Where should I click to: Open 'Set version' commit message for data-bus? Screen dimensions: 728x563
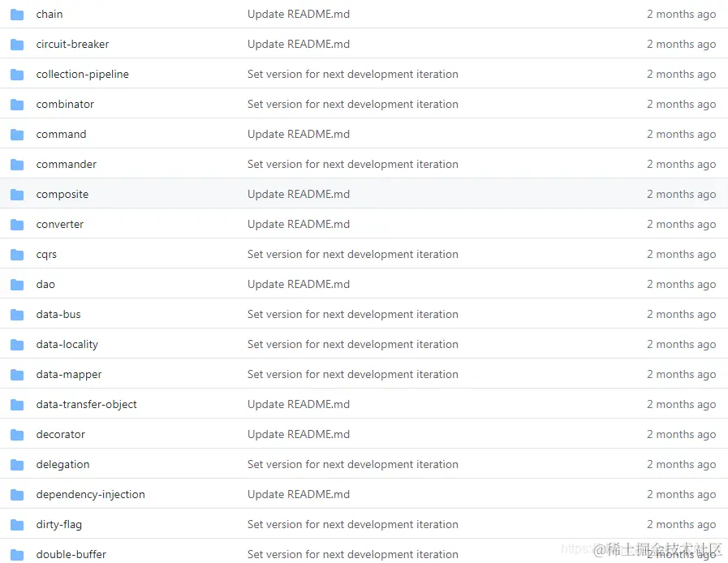tap(353, 314)
